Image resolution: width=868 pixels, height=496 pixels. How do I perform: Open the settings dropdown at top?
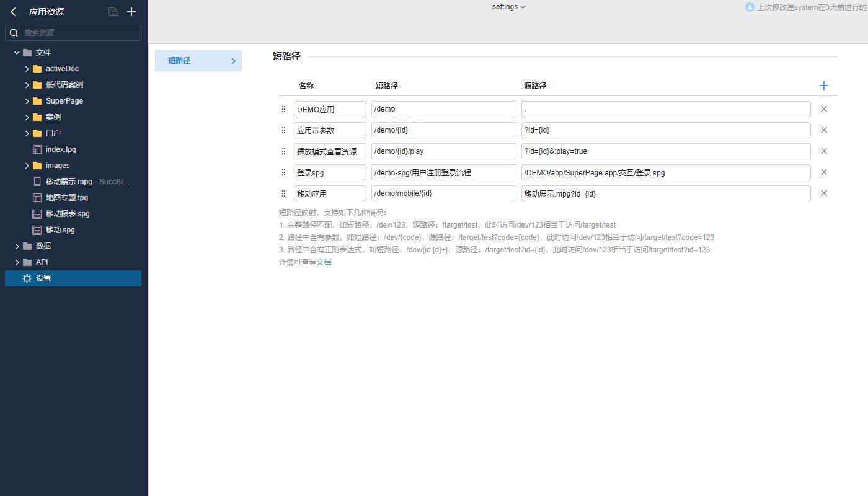(508, 7)
